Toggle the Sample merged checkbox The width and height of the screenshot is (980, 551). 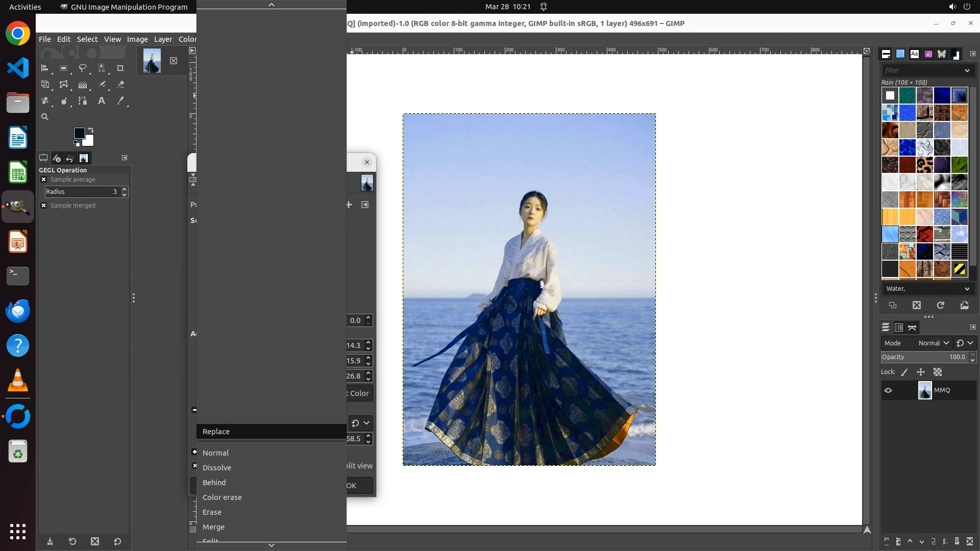(44, 206)
